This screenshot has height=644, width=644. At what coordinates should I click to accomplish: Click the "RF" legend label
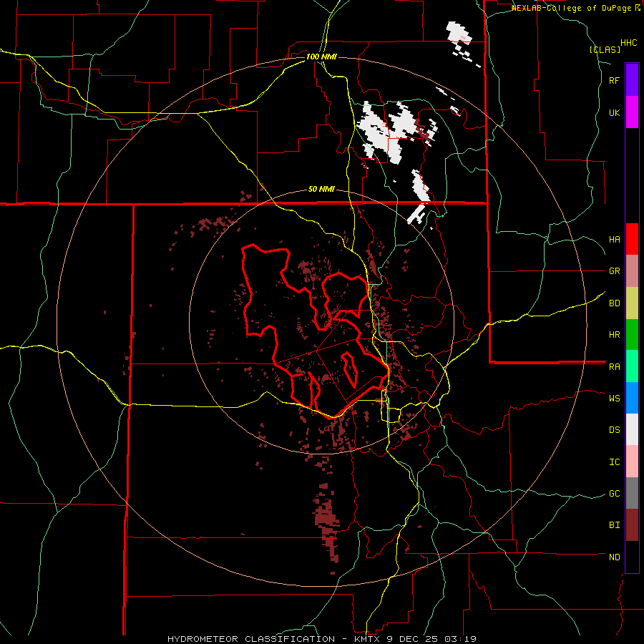pyautogui.click(x=614, y=81)
